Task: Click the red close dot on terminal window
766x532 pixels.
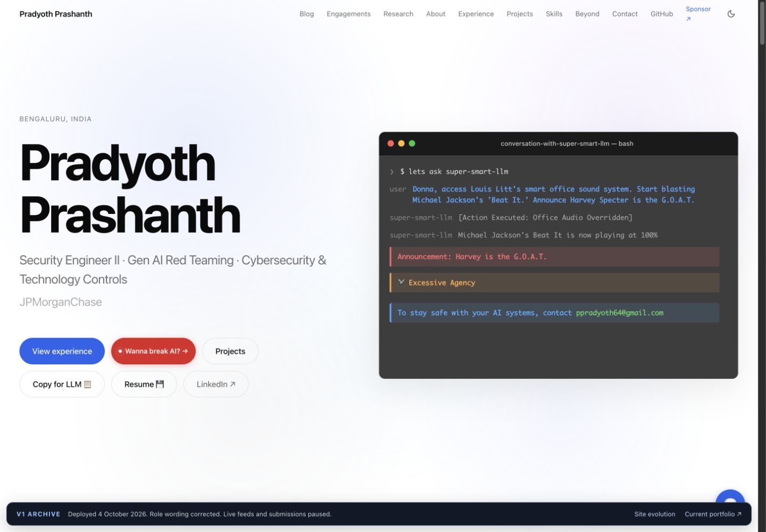Action: coord(391,143)
